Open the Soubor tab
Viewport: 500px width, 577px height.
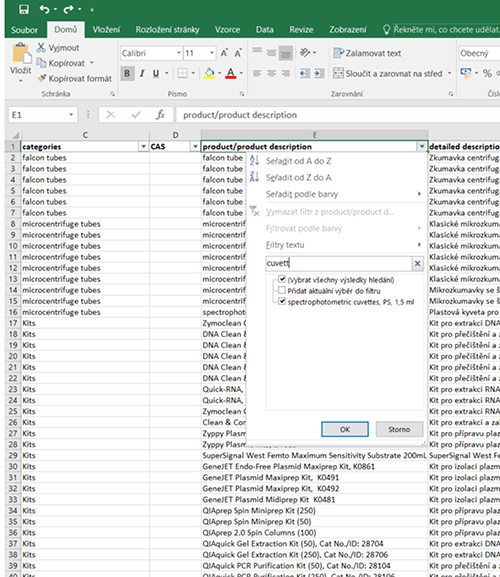pos(24,30)
